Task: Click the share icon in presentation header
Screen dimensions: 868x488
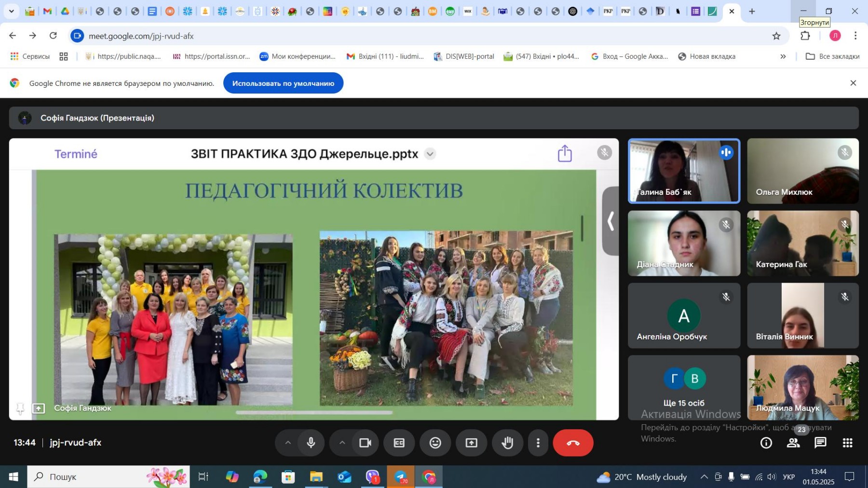Action: tap(565, 154)
